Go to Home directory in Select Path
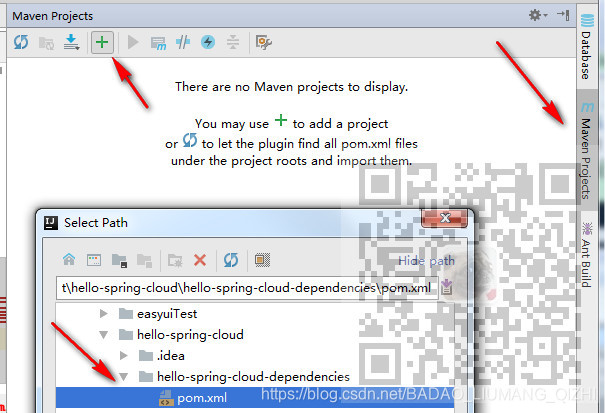This screenshot has height=413, width=605. tap(69, 259)
